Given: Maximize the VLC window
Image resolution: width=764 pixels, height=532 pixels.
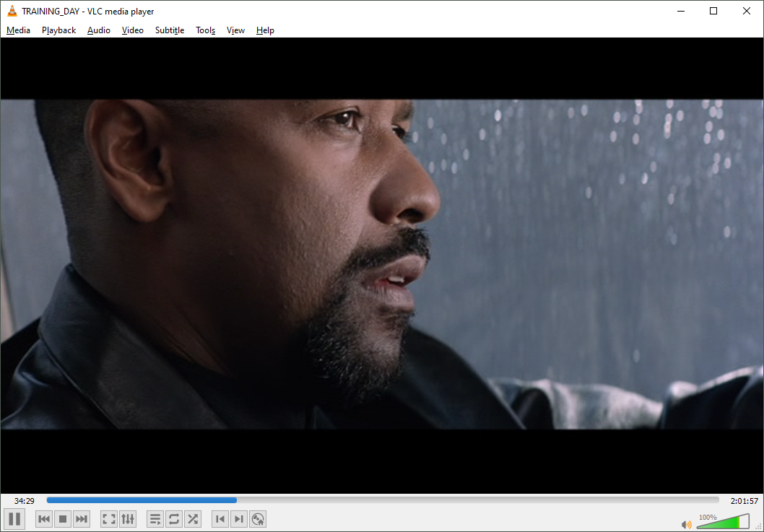Looking at the screenshot, I should [x=713, y=11].
